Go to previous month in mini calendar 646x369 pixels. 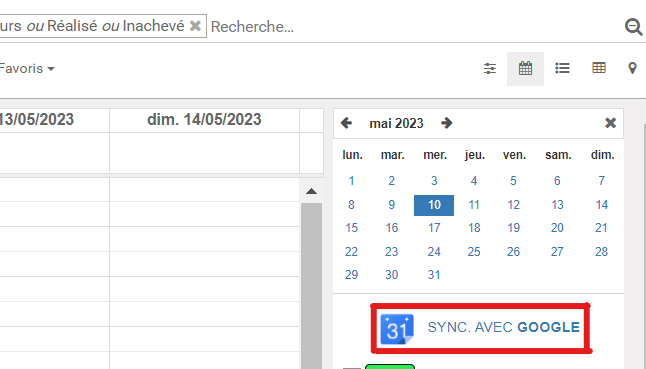(346, 123)
